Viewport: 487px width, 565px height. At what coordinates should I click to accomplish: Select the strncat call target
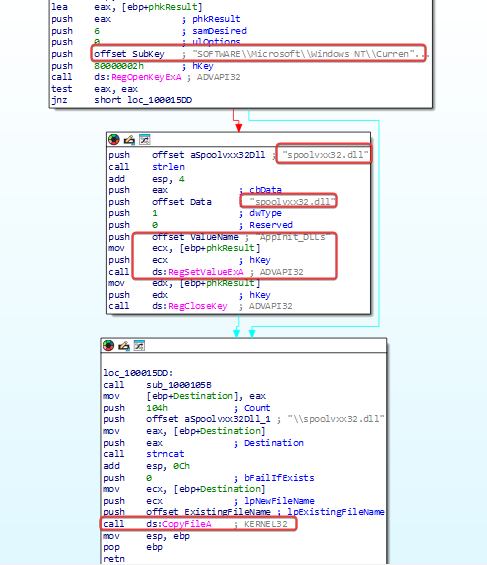[165, 454]
